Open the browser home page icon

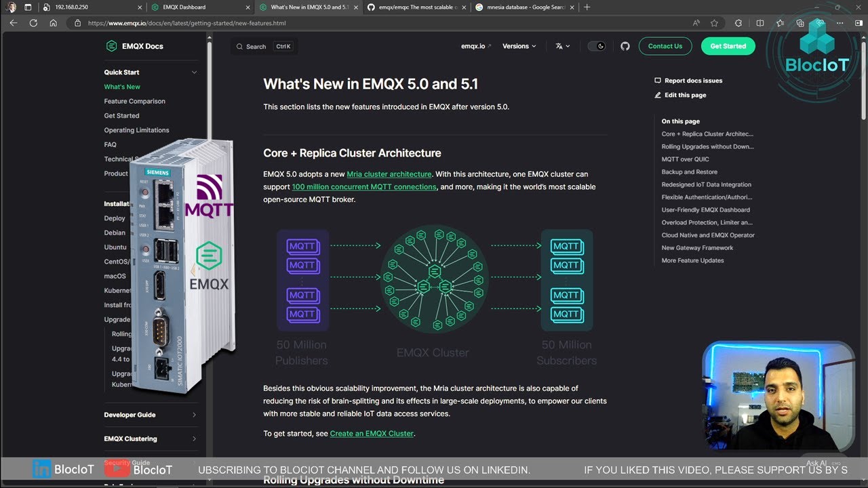54,22
